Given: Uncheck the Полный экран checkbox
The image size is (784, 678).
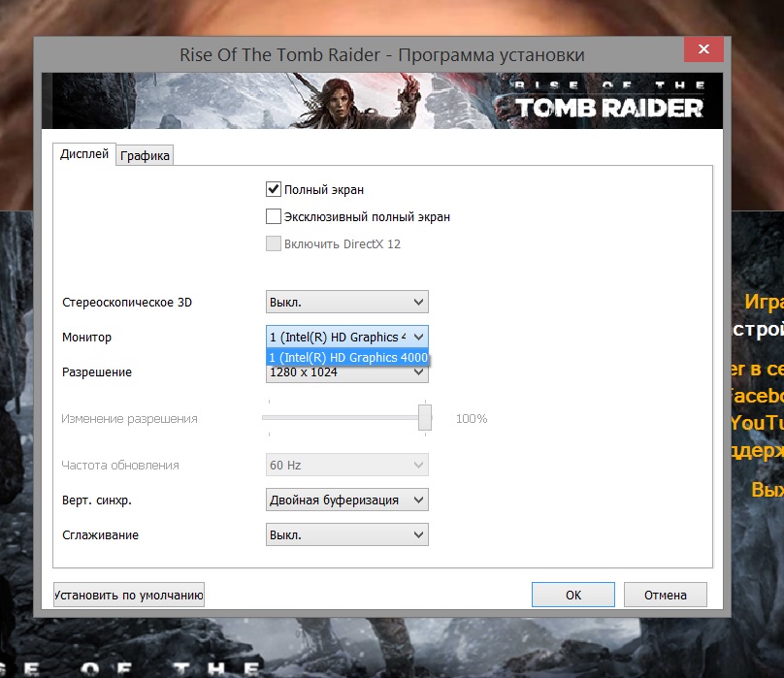Looking at the screenshot, I should tap(273, 189).
